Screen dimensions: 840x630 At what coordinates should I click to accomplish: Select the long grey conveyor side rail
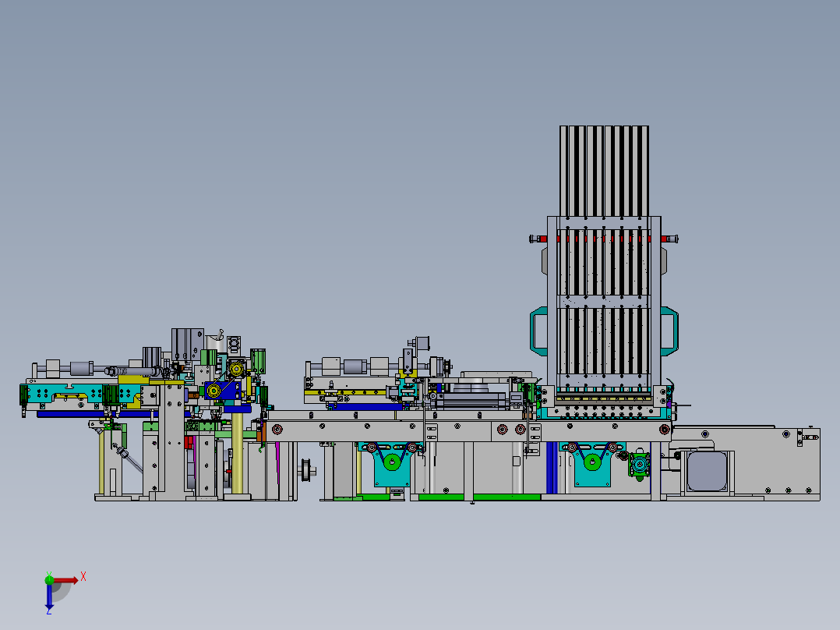(468, 431)
